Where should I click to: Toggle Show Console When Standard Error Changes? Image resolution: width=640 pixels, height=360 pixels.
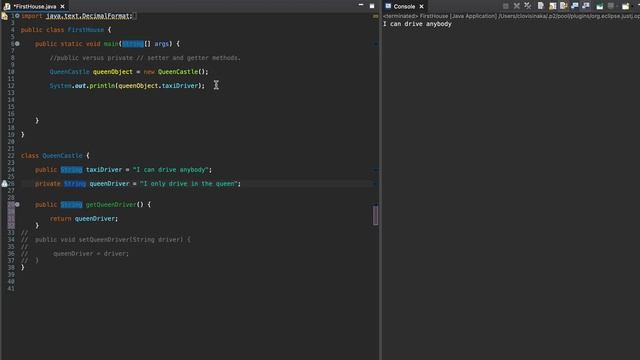[586, 6]
